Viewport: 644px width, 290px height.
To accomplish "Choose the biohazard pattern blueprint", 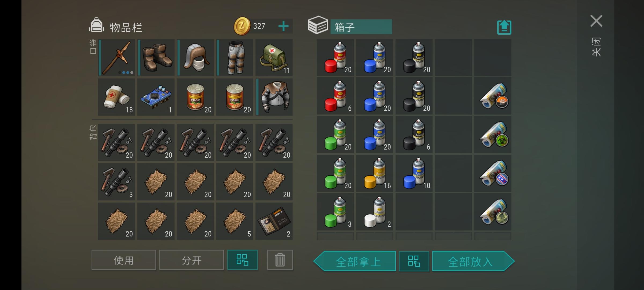I will (x=493, y=135).
